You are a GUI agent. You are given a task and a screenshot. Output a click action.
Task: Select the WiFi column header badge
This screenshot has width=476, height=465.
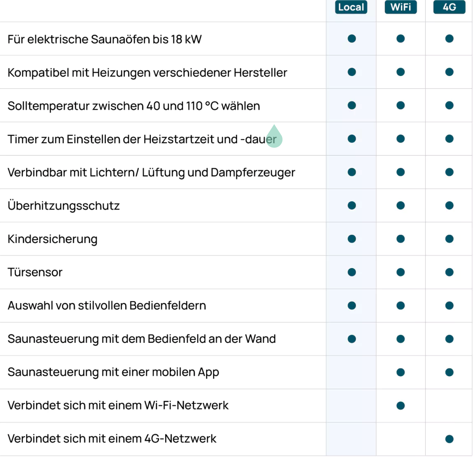[400, 7]
